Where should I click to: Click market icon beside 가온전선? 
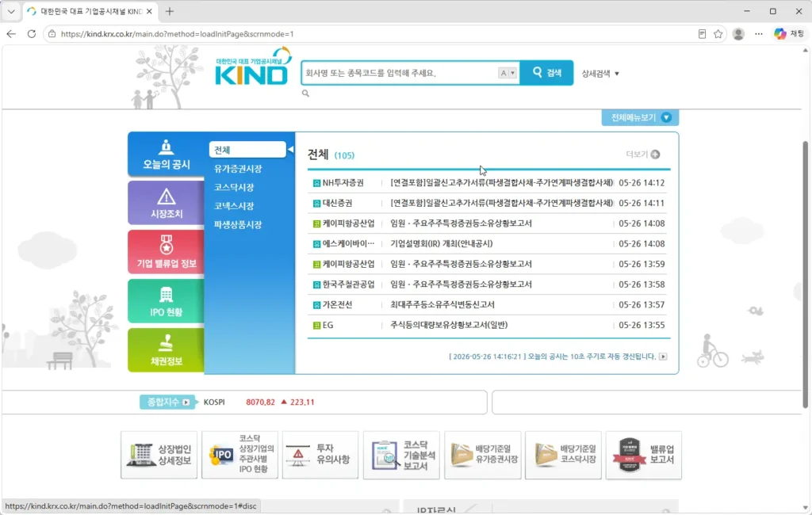click(x=316, y=305)
